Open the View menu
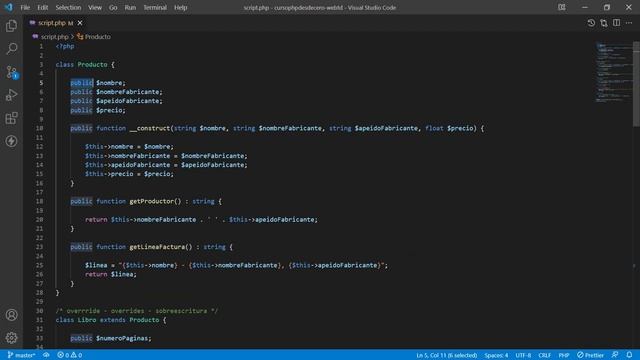640x360 pixels. pos(95,7)
